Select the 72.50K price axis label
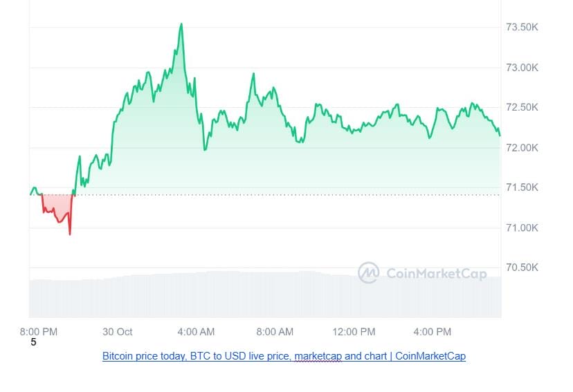 [522, 107]
